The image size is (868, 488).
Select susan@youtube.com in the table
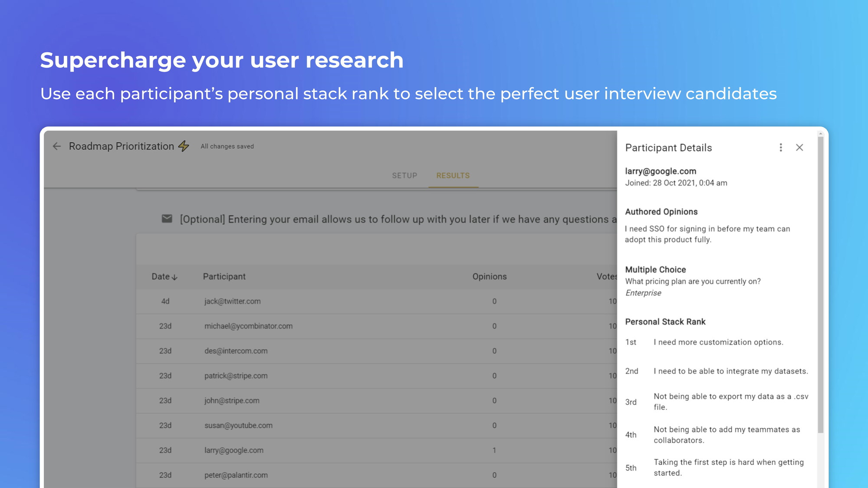(x=238, y=426)
